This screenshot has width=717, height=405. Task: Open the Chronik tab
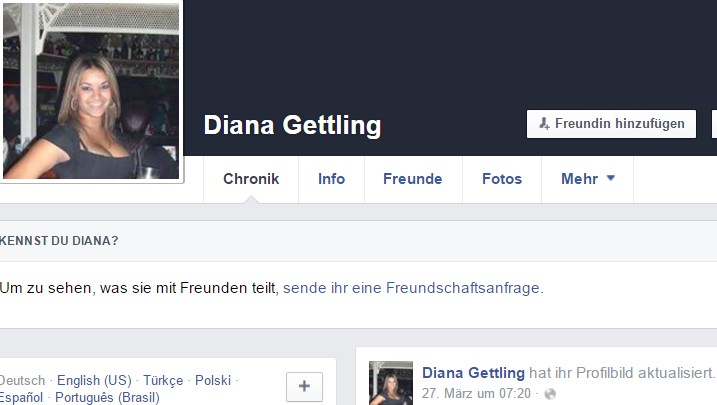pyautogui.click(x=251, y=179)
